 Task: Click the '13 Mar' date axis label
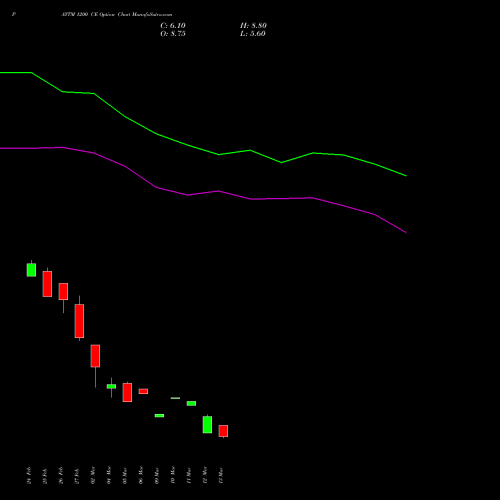click(221, 475)
